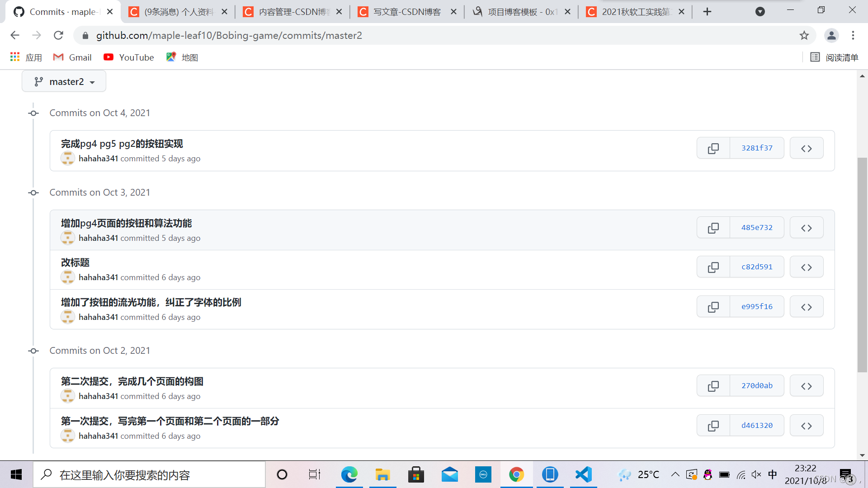The height and width of the screenshot is (488, 868).
Task: Click the browse repository icon for d461320
Action: pyautogui.click(x=807, y=425)
